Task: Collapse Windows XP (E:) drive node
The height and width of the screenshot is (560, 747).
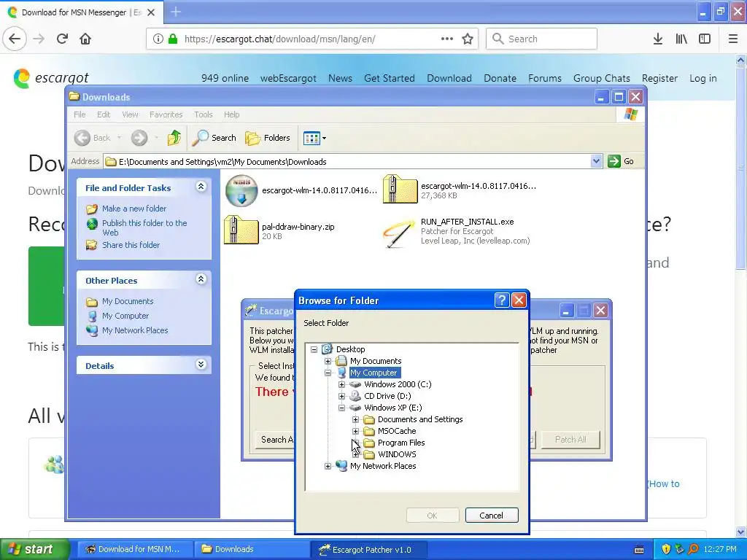Action: point(341,408)
